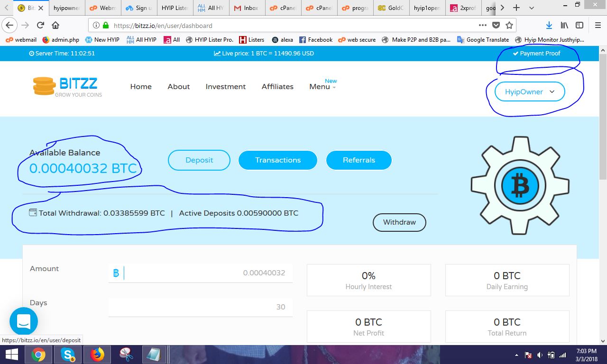The image size is (607, 364).
Task: Reload the page with the refresh icon
Action: pos(40,25)
